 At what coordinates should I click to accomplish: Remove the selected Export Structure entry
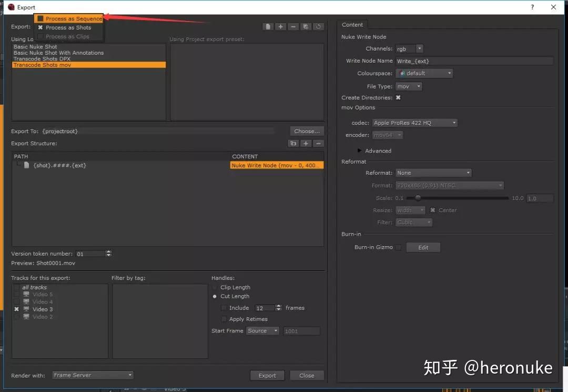coord(318,143)
